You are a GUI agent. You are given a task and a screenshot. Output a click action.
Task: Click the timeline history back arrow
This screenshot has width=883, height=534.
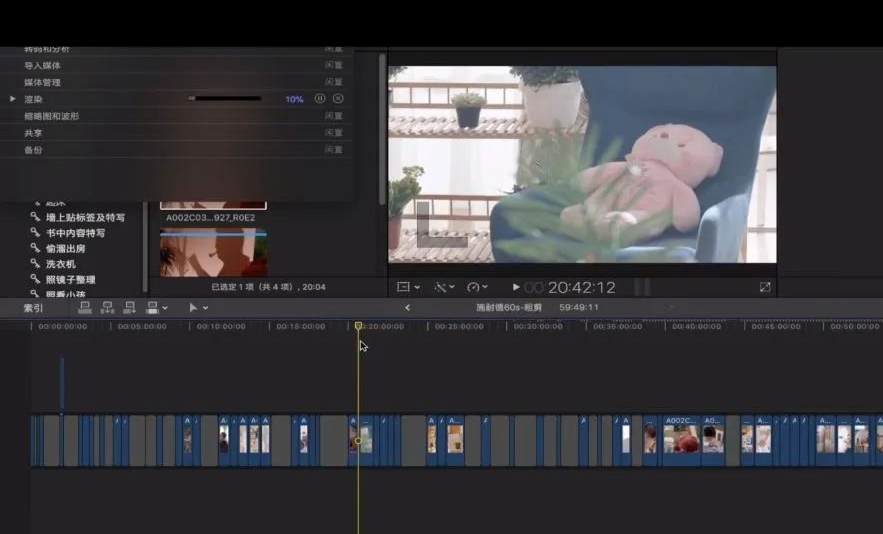407,308
